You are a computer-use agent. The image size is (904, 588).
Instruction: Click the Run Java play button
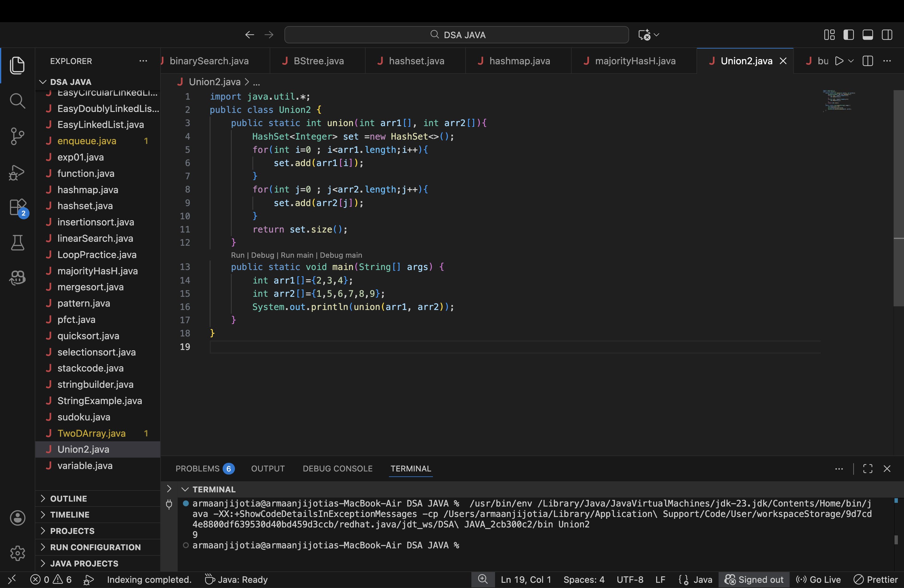pos(839,61)
